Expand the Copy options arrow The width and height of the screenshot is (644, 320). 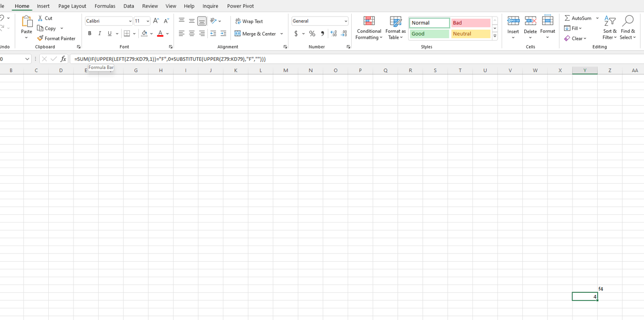(x=62, y=29)
